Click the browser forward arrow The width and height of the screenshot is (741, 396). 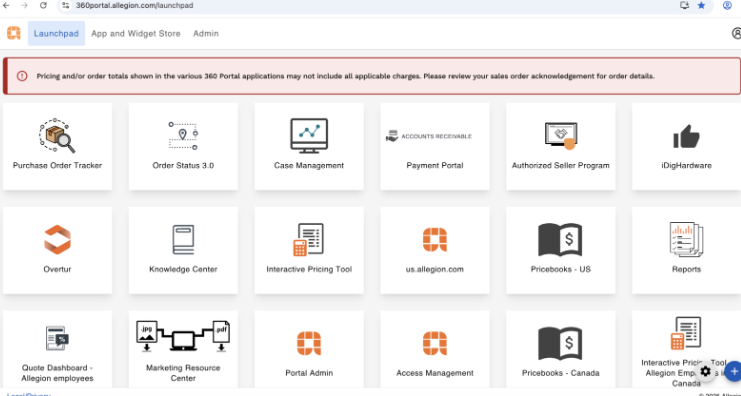pos(25,5)
